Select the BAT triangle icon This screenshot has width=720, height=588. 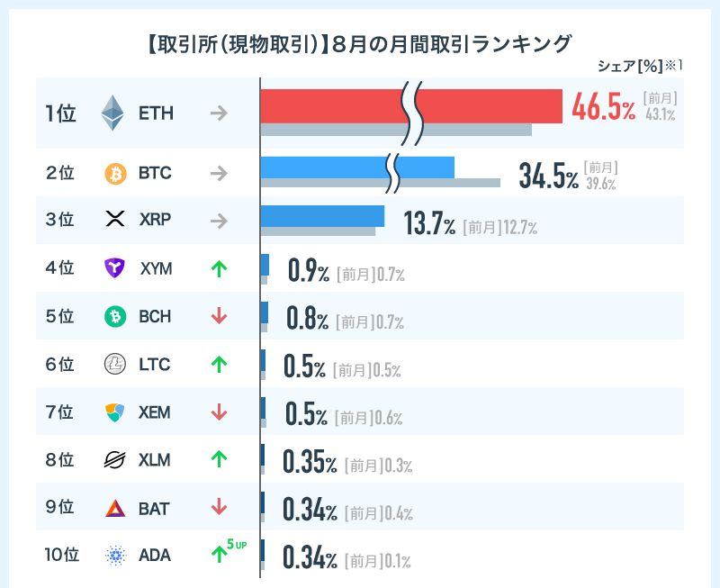pos(115,508)
